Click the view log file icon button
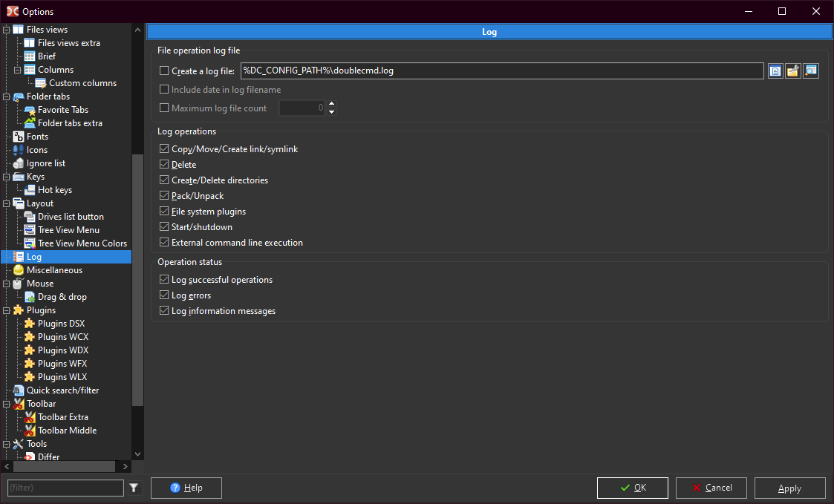This screenshot has height=504, width=834. pos(775,71)
